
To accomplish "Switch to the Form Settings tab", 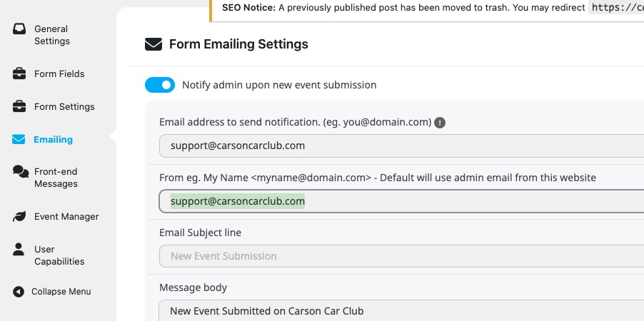I will coord(64,106).
